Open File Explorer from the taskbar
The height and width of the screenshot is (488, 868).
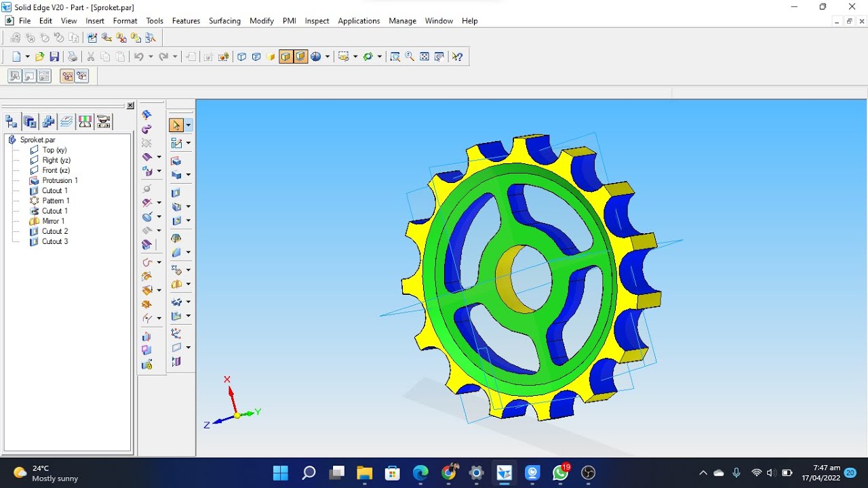coord(364,472)
